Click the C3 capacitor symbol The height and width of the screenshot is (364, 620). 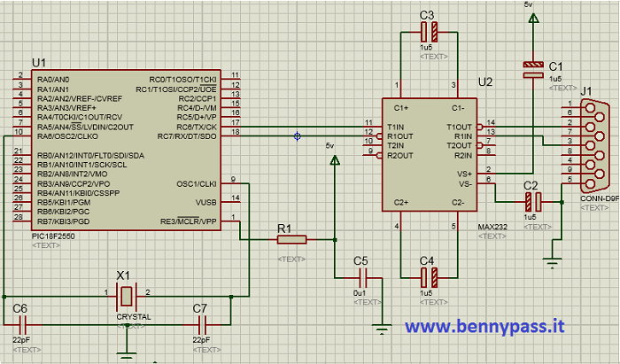tap(427, 31)
